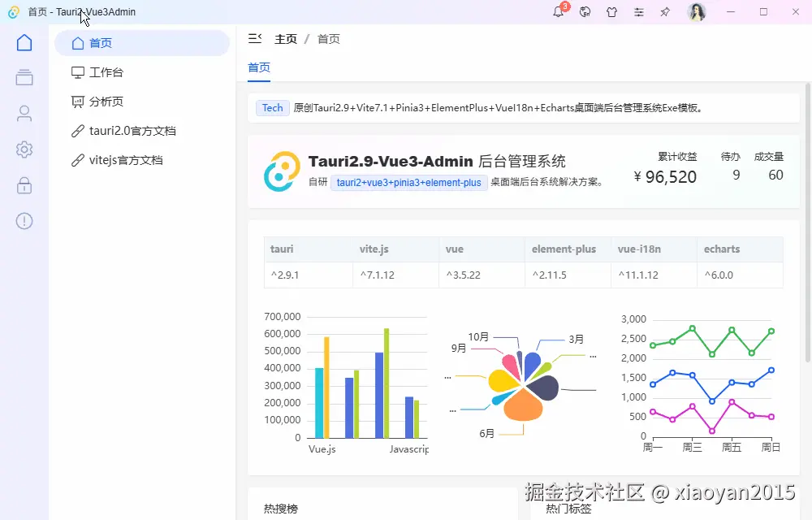Expand the 主页 breadcrumb entry
The width and height of the screenshot is (812, 520).
(x=286, y=37)
